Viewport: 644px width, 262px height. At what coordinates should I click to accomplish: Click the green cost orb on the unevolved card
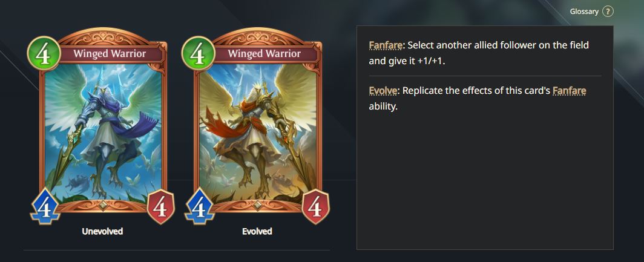44,54
